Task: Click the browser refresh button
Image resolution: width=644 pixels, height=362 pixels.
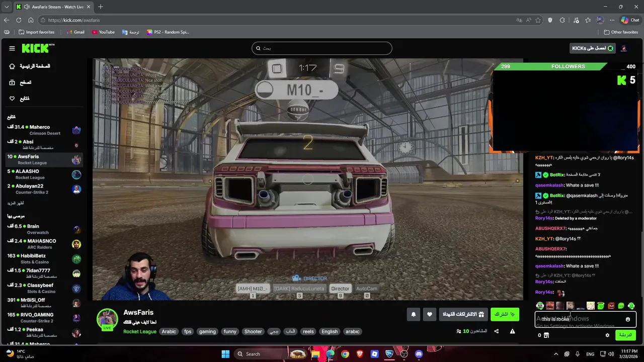Action: pyautogui.click(x=19, y=20)
